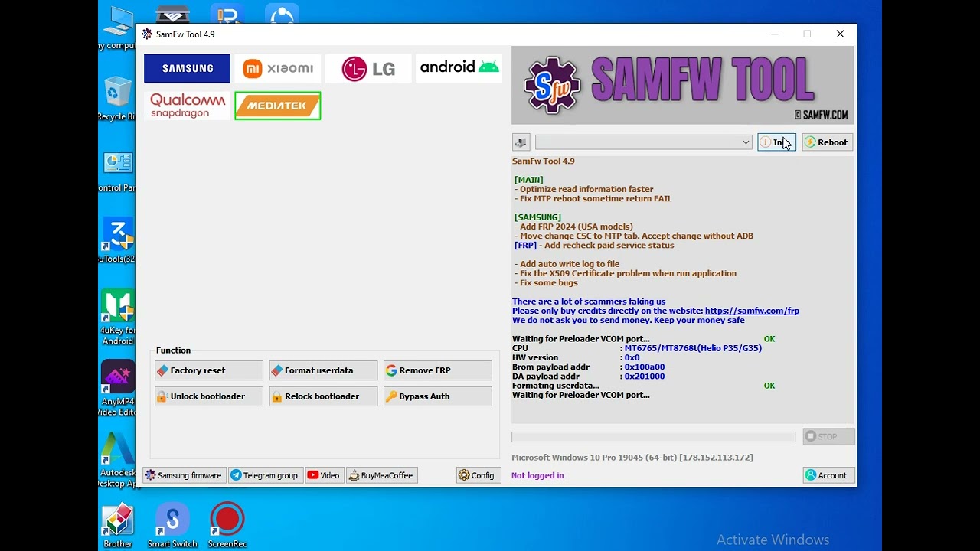This screenshot has height=551, width=980.
Task: Click the Bypass Auth button
Action: pyautogui.click(x=438, y=396)
